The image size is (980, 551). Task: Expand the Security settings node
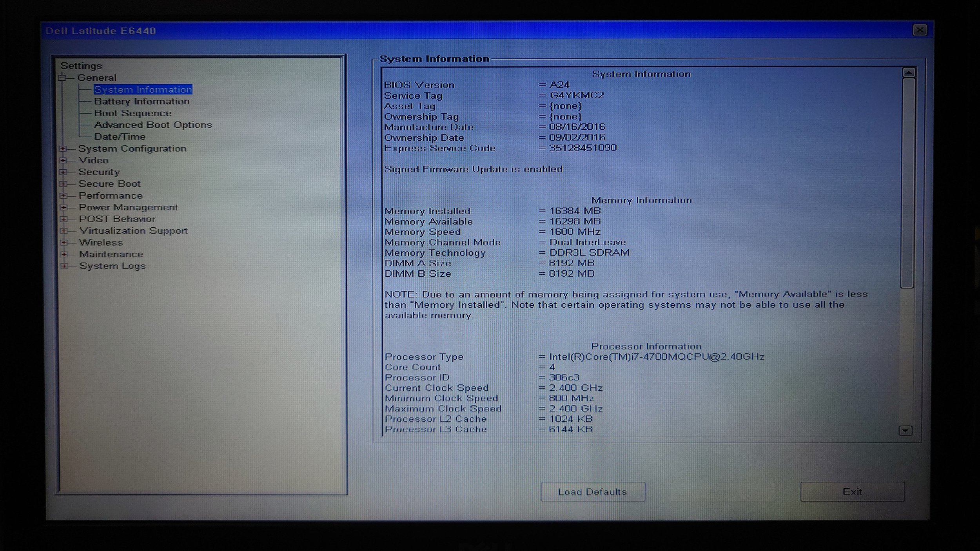63,172
